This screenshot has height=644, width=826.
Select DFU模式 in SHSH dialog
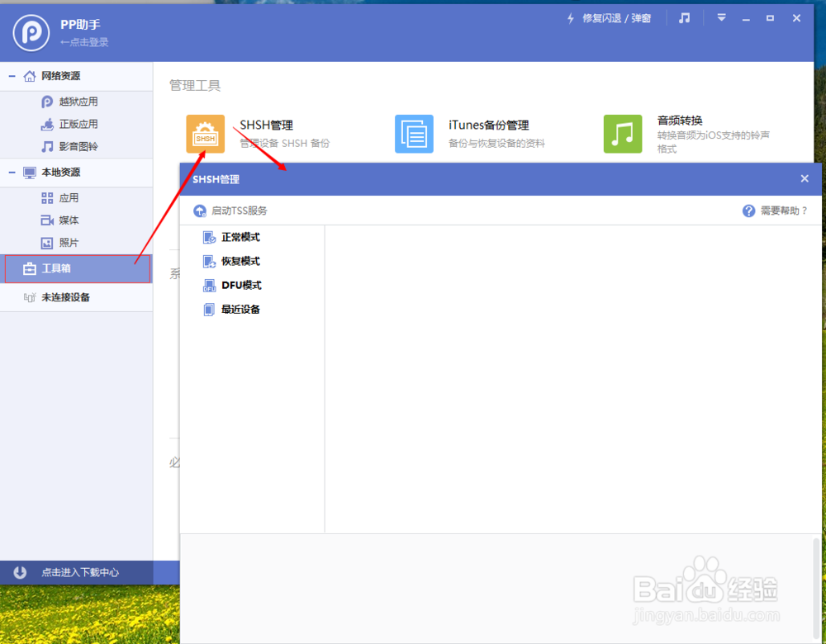coord(241,286)
